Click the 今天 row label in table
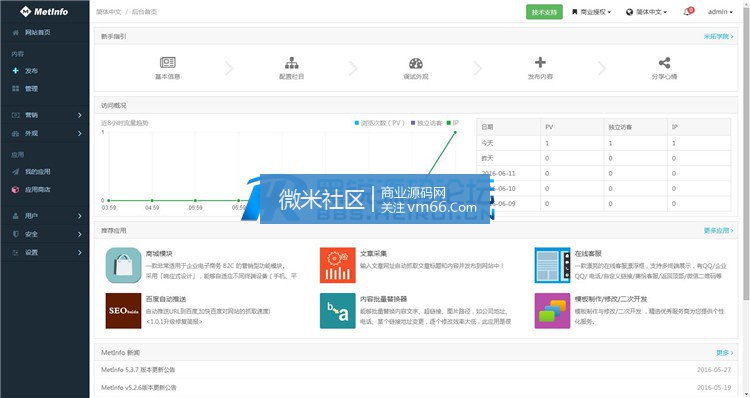The image size is (750, 398). click(x=487, y=143)
